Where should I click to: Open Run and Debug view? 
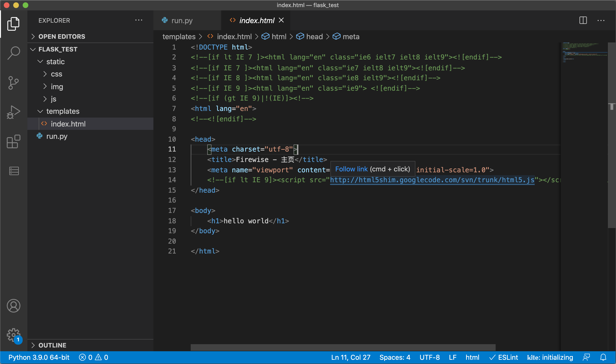tap(13, 112)
